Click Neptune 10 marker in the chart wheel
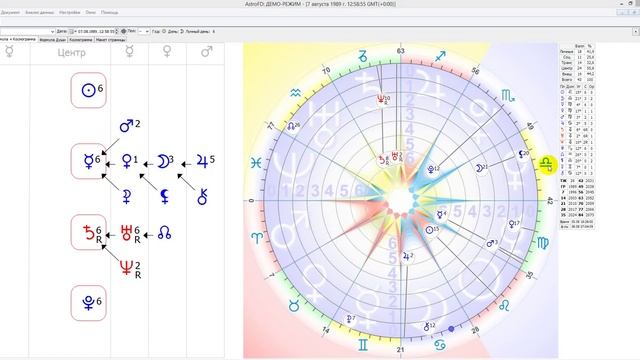640x360 pixels. (x=383, y=99)
